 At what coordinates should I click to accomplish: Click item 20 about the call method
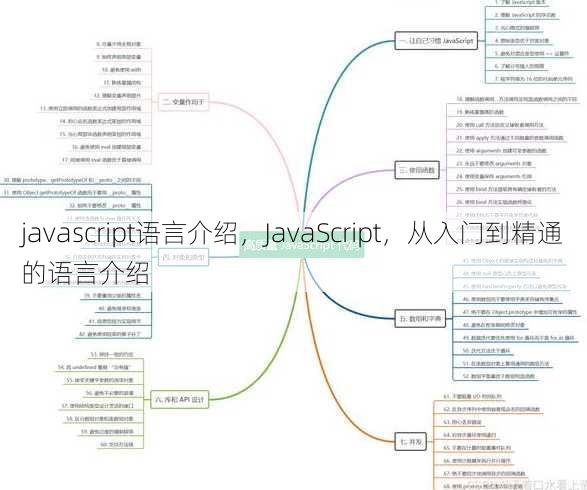point(500,125)
